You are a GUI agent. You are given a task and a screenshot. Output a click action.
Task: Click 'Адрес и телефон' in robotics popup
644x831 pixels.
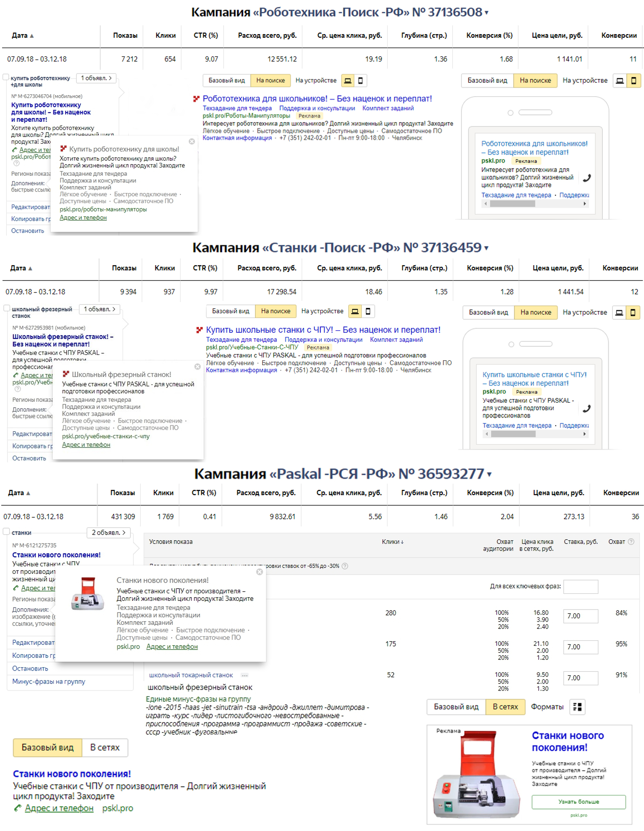[83, 218]
